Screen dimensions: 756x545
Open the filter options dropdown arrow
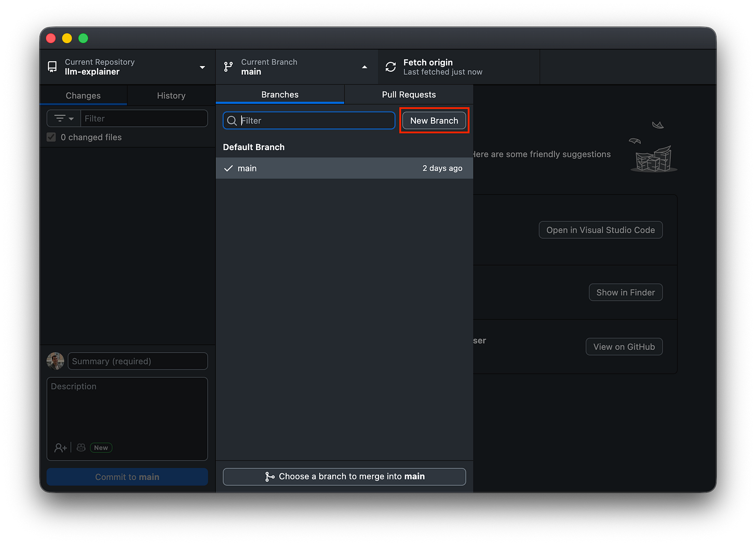(70, 118)
